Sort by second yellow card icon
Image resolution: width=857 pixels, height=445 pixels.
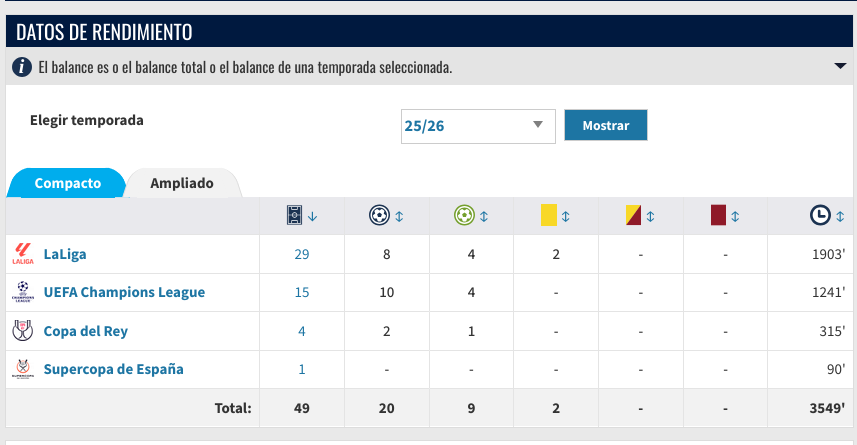pos(633,215)
